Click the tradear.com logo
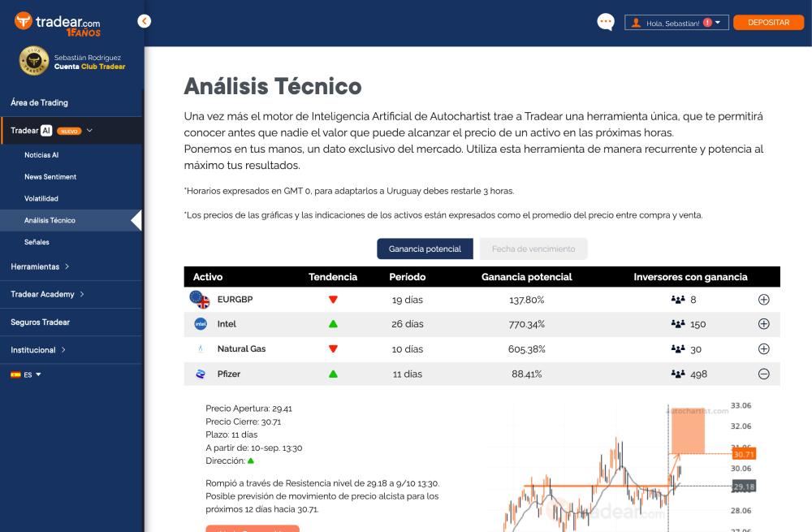This screenshot has width=812, height=532. (58, 24)
